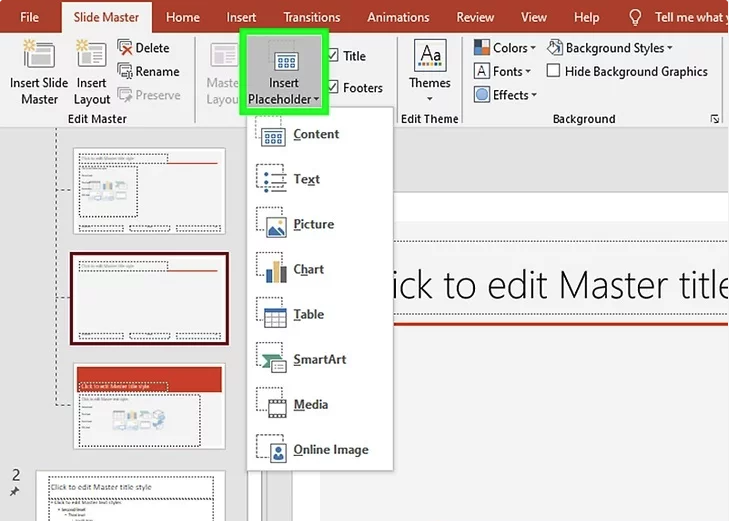Choose the Chart placeholder option
Screen dimensions: 729x521
320,269
